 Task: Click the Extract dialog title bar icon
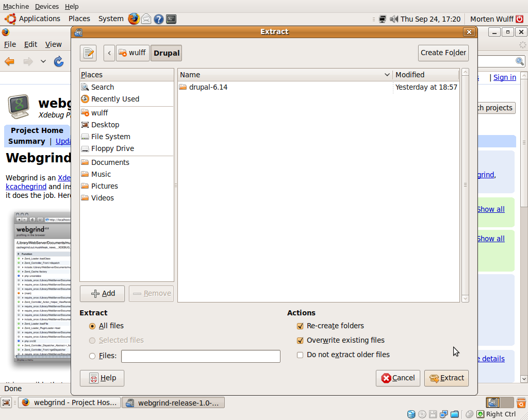(78, 32)
